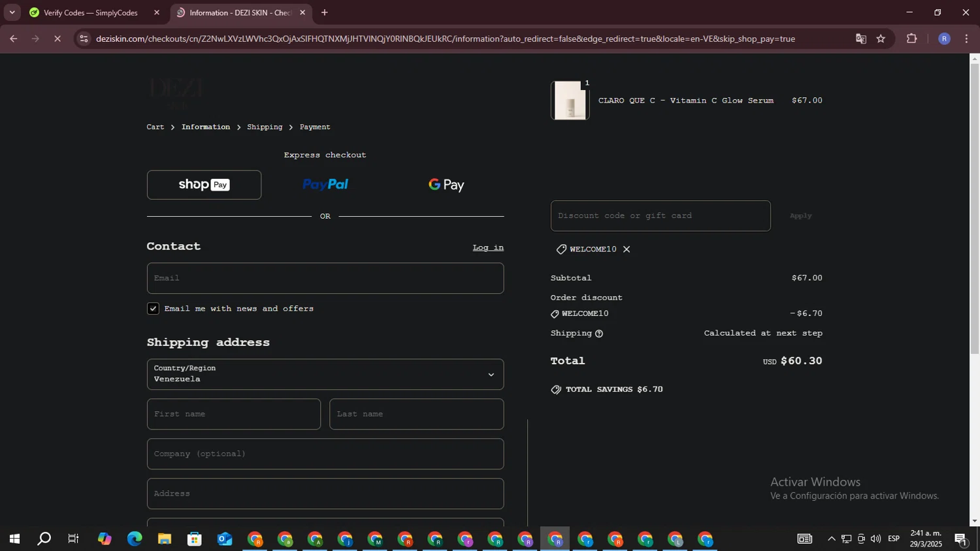Click the Company (optional) field
The height and width of the screenshot is (551, 980).
pyautogui.click(x=325, y=454)
